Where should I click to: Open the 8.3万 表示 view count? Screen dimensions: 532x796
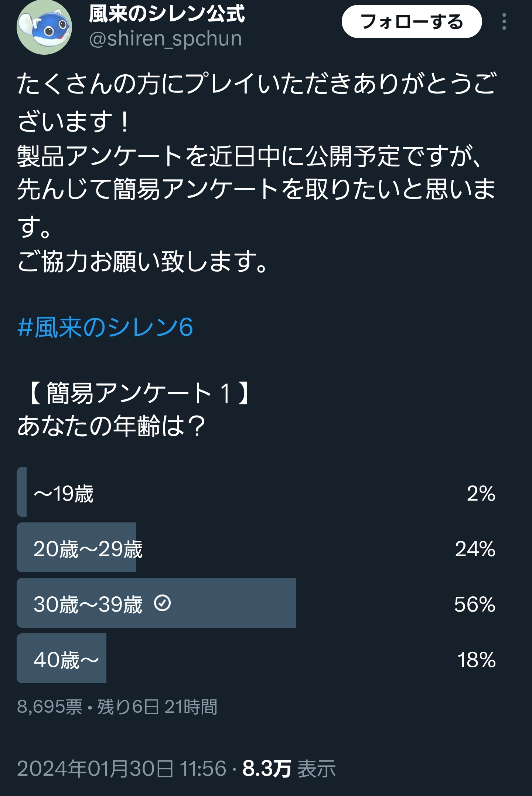point(289,769)
